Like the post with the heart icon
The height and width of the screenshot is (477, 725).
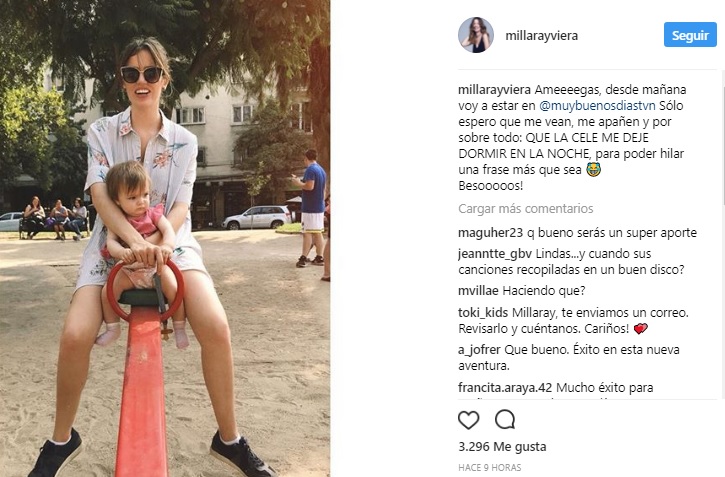click(x=468, y=420)
